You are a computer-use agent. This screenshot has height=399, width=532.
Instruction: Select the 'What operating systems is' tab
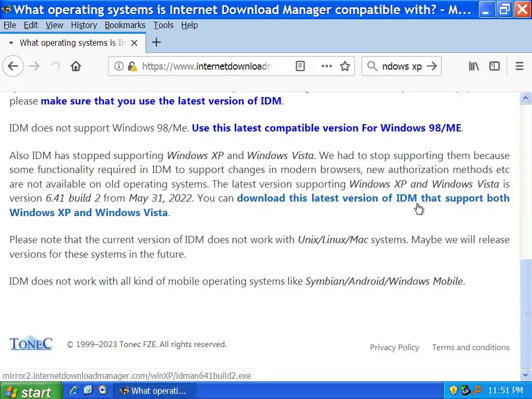73,43
